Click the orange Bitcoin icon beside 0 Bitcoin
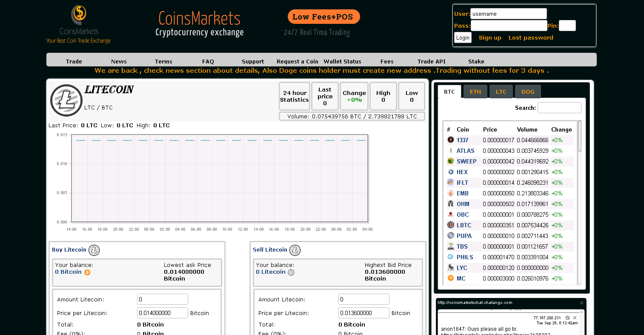Screen dimensions: 644x335 87,272
